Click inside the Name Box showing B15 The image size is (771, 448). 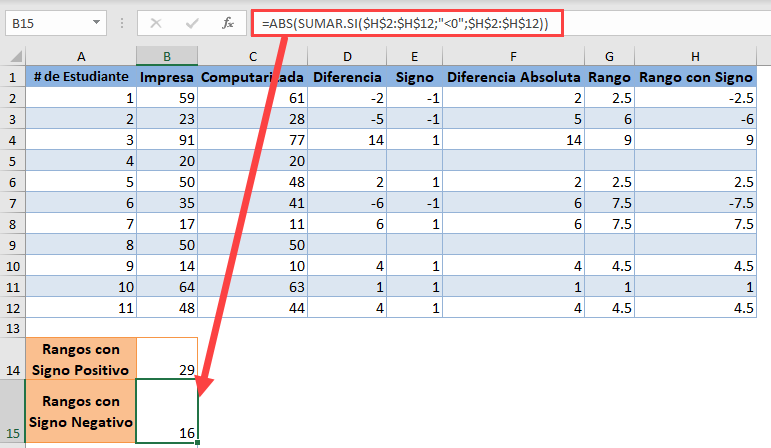[x=48, y=23]
